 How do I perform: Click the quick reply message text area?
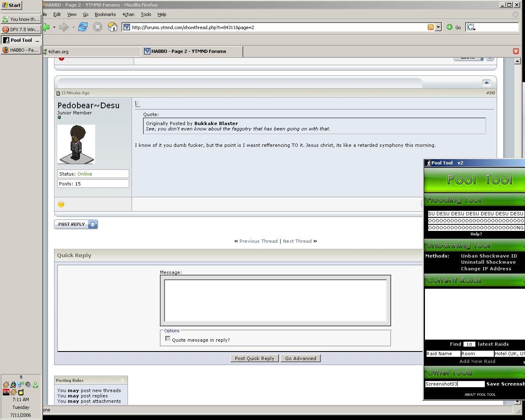(275, 301)
